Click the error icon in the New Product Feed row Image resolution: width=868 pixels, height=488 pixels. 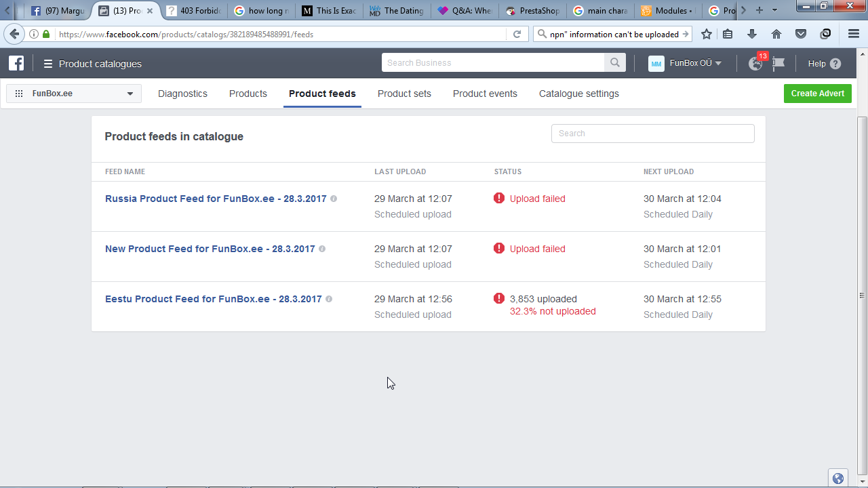point(499,248)
